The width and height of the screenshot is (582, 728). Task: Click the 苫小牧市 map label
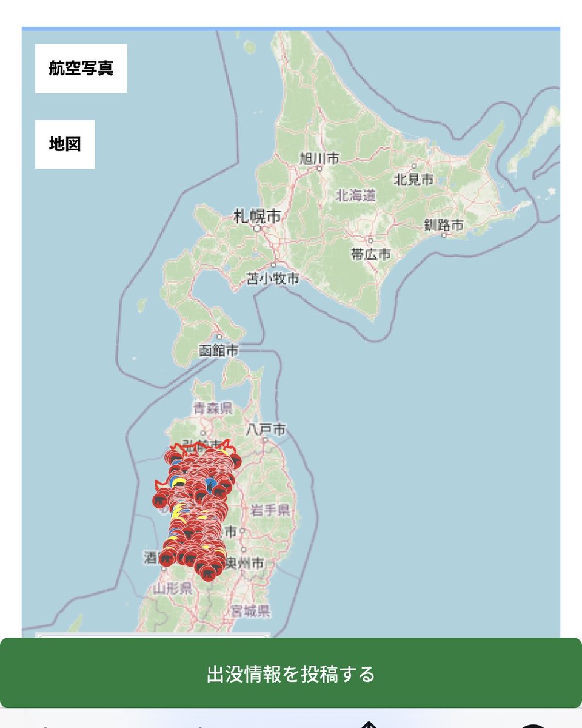[x=273, y=279]
